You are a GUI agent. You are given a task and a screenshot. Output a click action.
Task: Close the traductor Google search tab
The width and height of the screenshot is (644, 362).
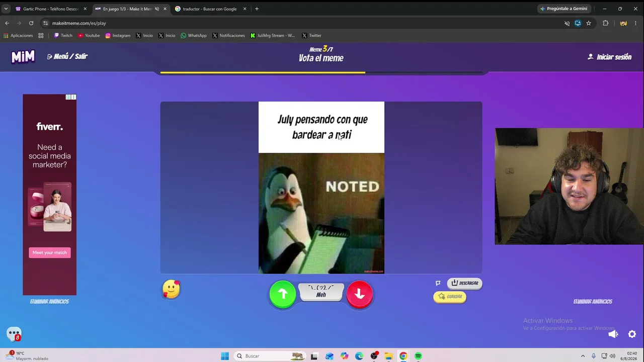pos(245,9)
